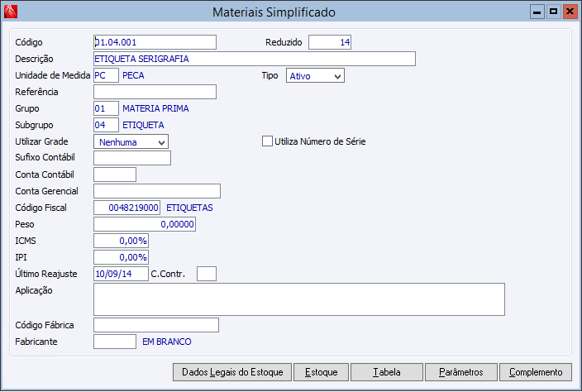Click the EM BRANCO manufacturer text
Image resolution: width=582 pixels, height=392 pixels.
coord(167,342)
